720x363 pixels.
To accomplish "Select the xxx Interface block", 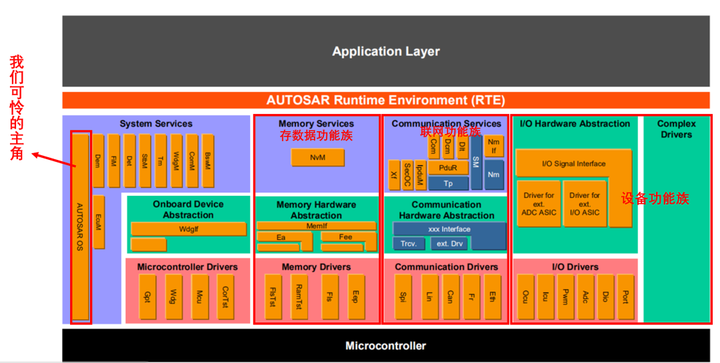I will click(449, 229).
